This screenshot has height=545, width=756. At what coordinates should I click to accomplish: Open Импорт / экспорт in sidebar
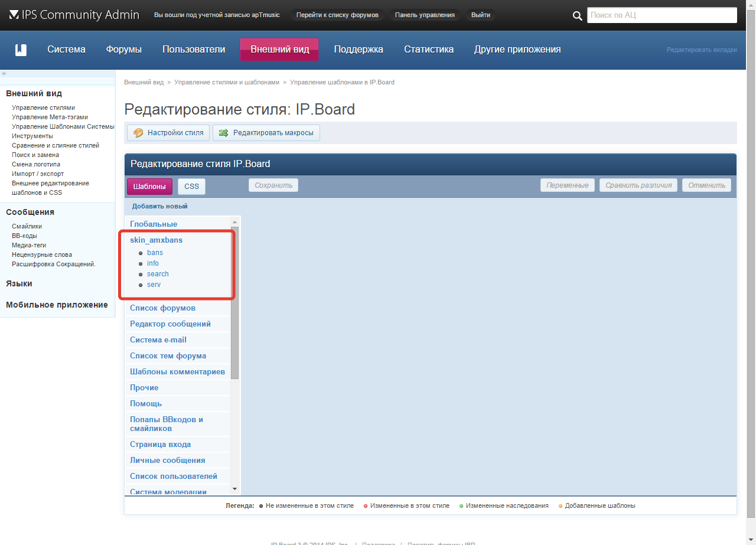point(38,174)
